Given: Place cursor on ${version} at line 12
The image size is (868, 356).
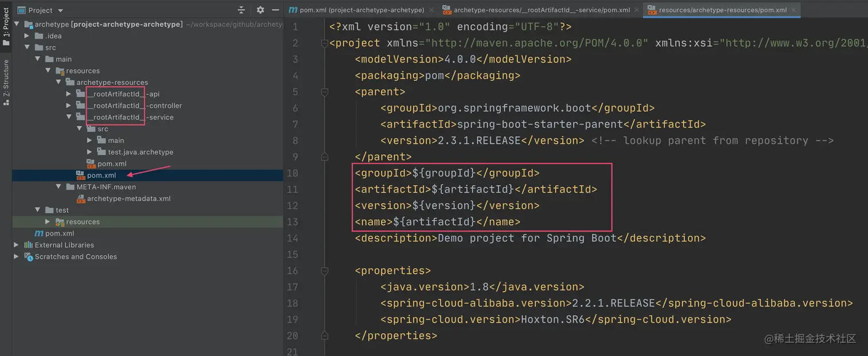Looking at the screenshot, I should click(444, 205).
